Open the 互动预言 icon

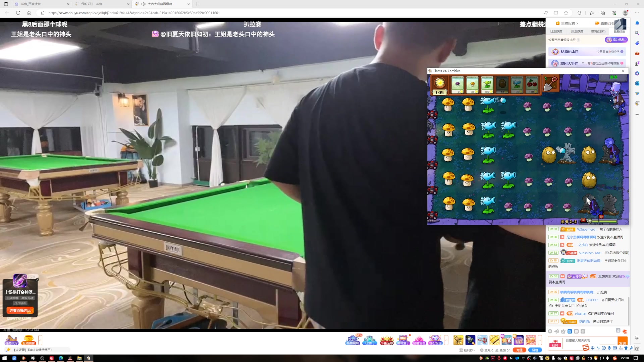(x=29, y=340)
